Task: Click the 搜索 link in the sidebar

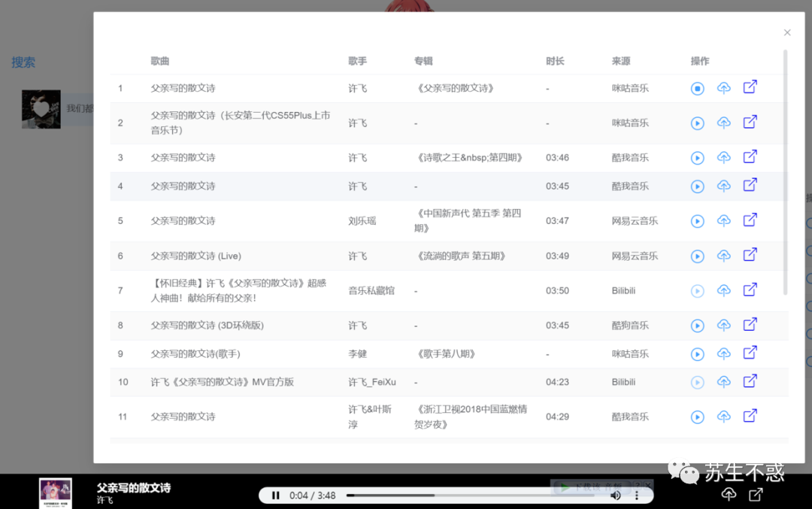Action: (x=23, y=62)
